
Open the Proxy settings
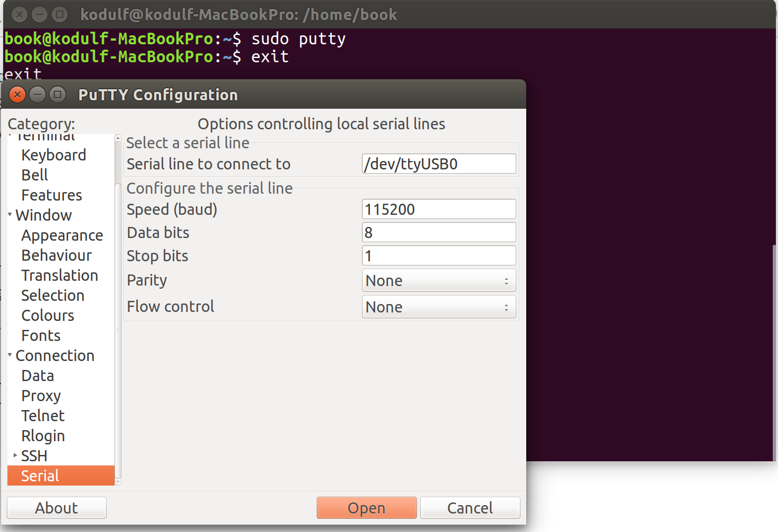(x=41, y=395)
